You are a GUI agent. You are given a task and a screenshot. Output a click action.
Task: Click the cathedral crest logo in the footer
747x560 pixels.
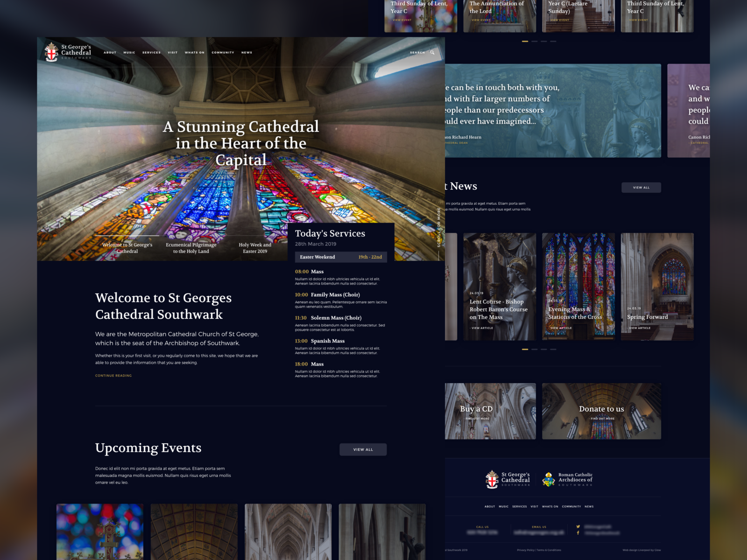[491, 478]
